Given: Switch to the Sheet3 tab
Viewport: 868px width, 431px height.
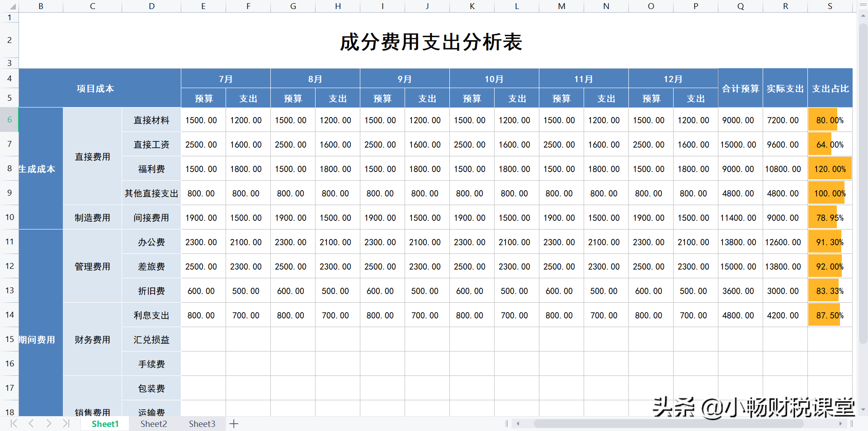Looking at the screenshot, I should click(202, 424).
